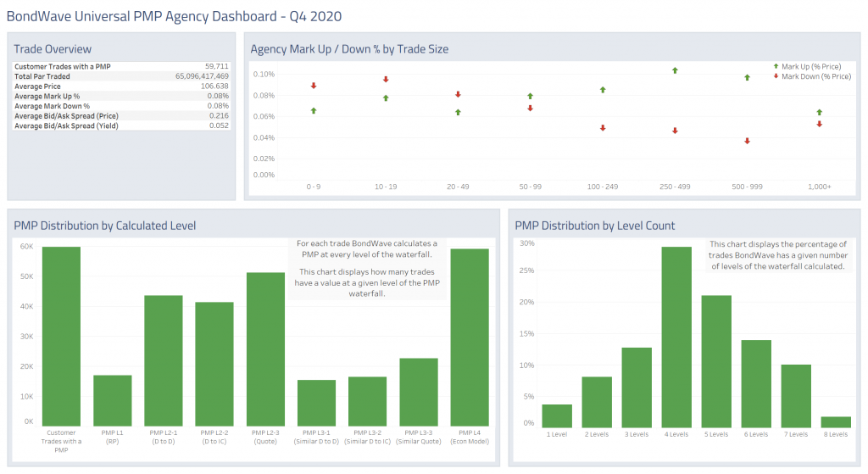Viewport: 868px width, 474px height.
Task: Select the 3 Levels bar
Action: tap(637, 388)
